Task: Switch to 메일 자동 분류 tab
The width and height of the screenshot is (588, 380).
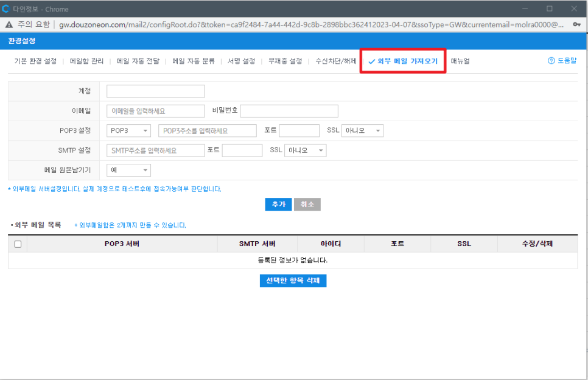Action: (x=194, y=61)
